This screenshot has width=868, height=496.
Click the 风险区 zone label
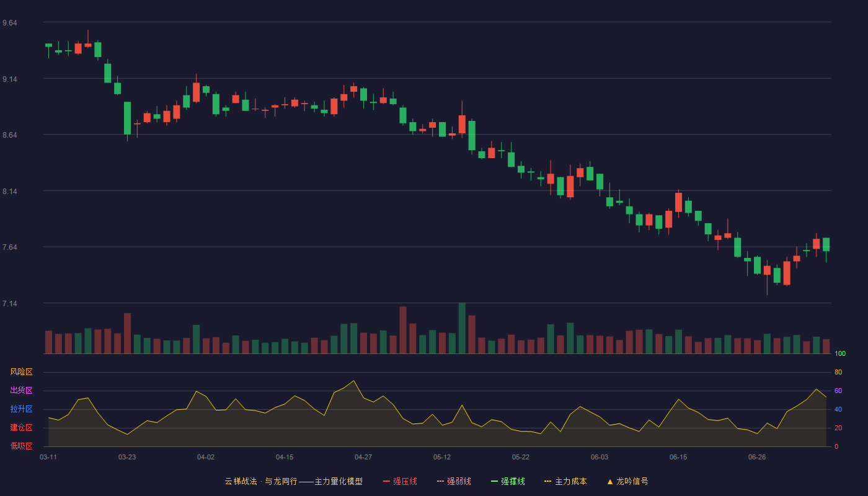(21, 372)
